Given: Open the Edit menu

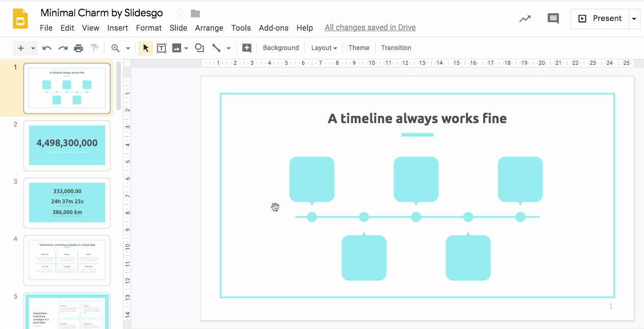Looking at the screenshot, I should [67, 28].
